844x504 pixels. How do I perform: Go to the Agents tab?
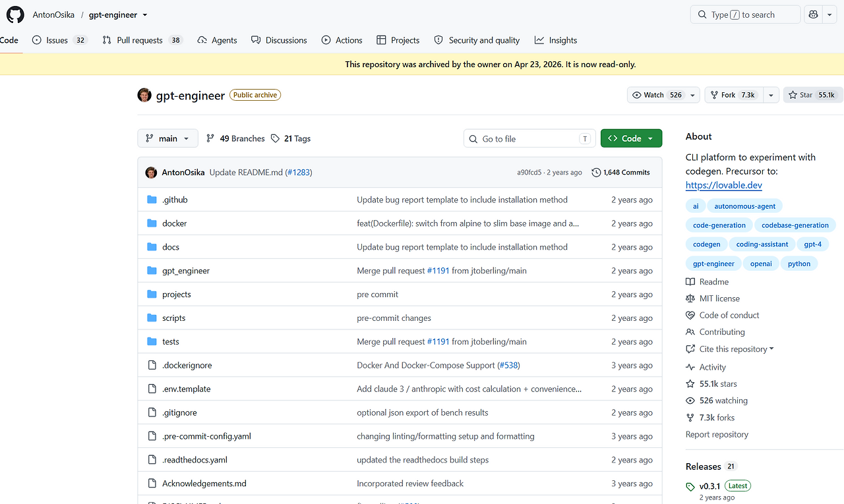(x=217, y=40)
